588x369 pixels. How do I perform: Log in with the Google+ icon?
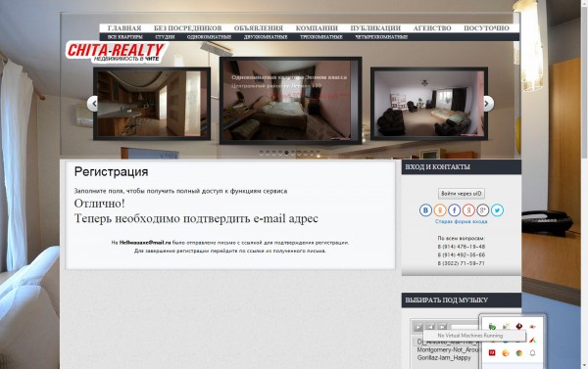(482, 210)
